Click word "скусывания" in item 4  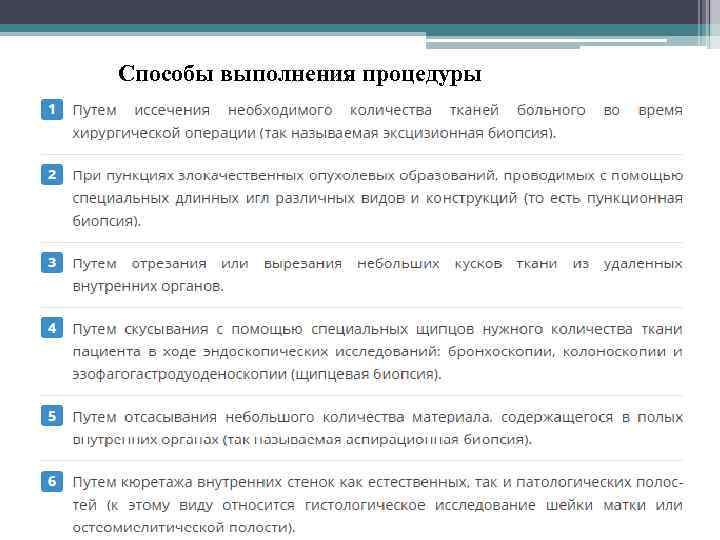tap(166, 330)
